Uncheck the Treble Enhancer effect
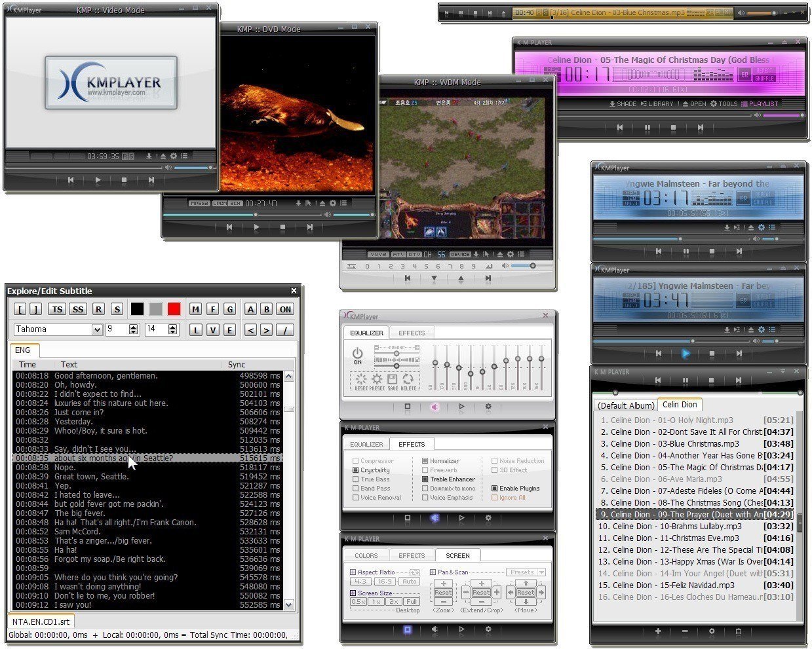The height and width of the screenshot is (649, 812). pyautogui.click(x=425, y=479)
